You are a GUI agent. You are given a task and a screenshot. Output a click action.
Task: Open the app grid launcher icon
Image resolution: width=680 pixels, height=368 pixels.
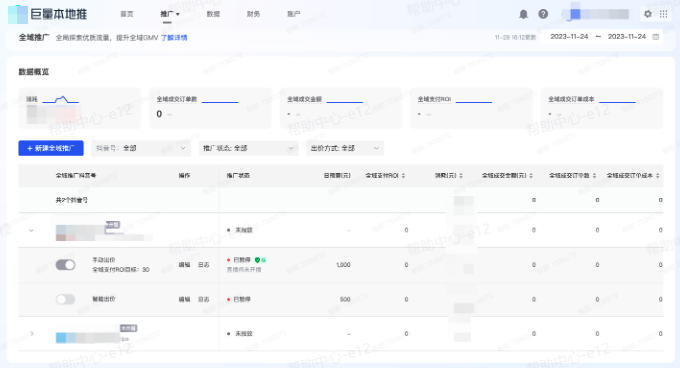(664, 14)
